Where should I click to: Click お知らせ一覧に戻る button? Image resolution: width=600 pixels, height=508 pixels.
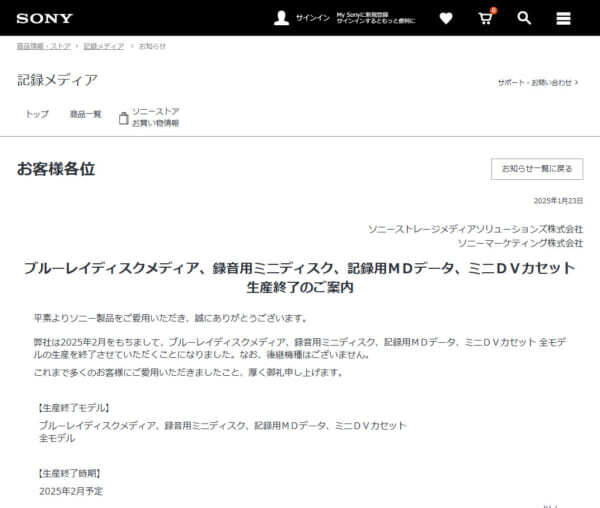point(537,169)
